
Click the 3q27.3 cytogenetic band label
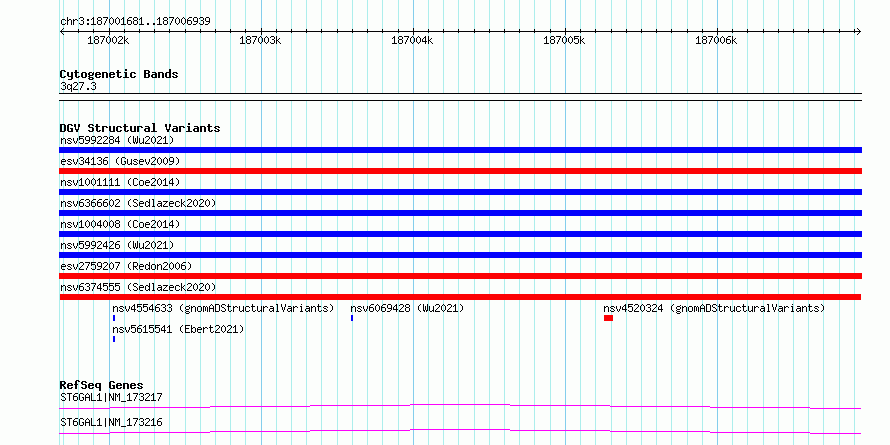(x=78, y=86)
